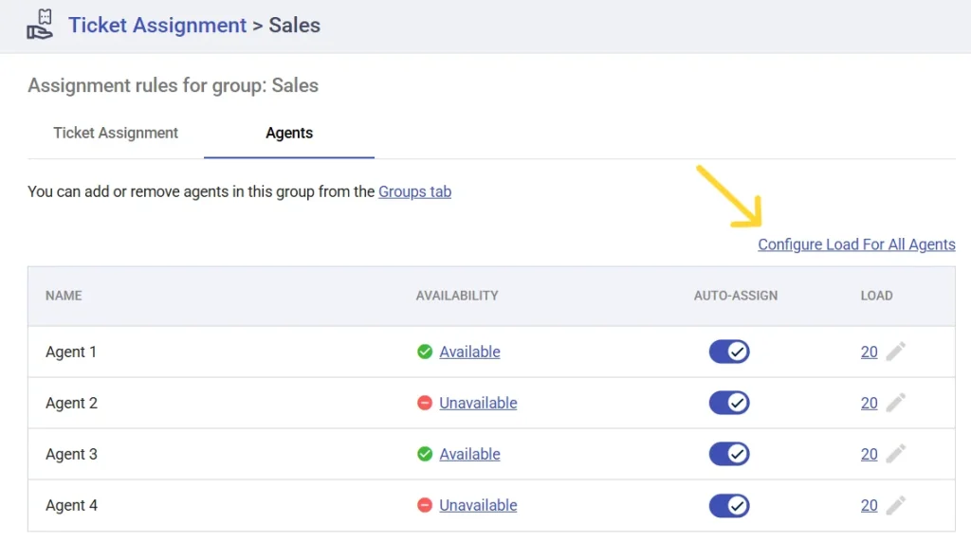Click load value 20 for Agent 2
This screenshot has height=560, width=971.
(869, 403)
